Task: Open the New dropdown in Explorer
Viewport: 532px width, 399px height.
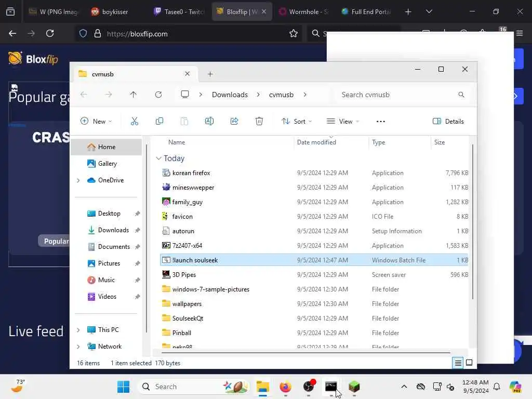Action: [96, 122]
